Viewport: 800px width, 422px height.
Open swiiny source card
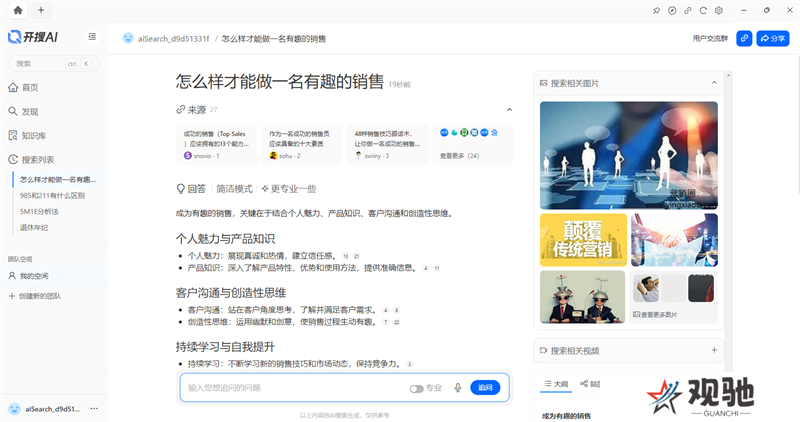tap(387, 144)
